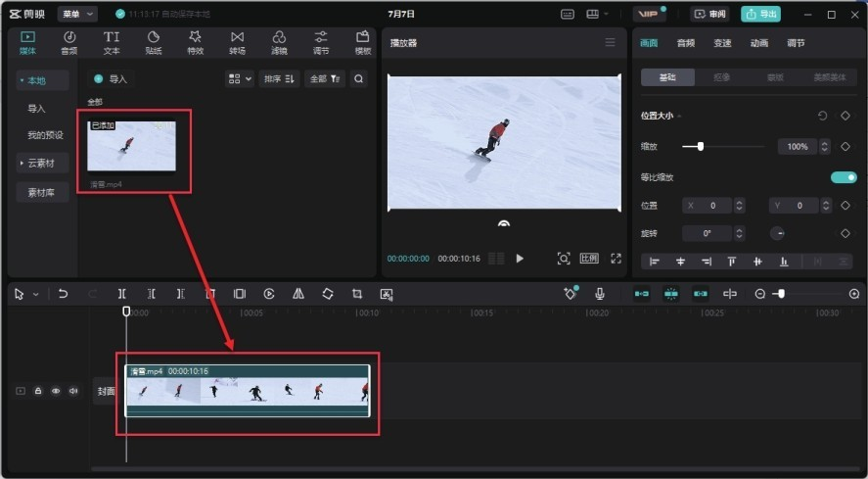Switch to the 画面 properties tab
Viewport: 868px width, 479px height.
point(649,43)
